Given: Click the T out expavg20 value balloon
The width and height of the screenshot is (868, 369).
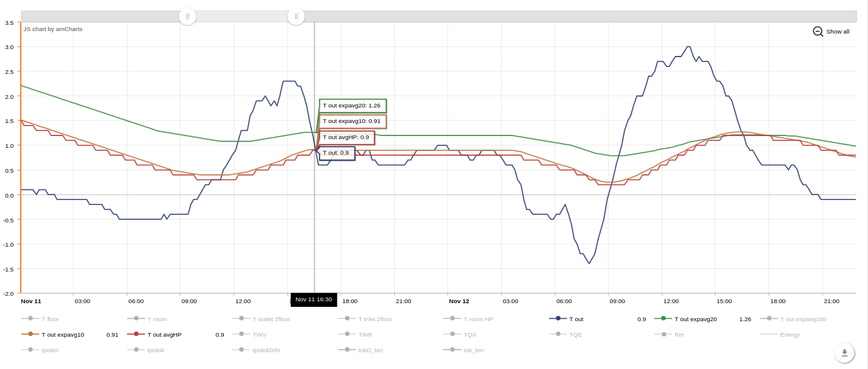Looking at the screenshot, I should coord(353,106).
